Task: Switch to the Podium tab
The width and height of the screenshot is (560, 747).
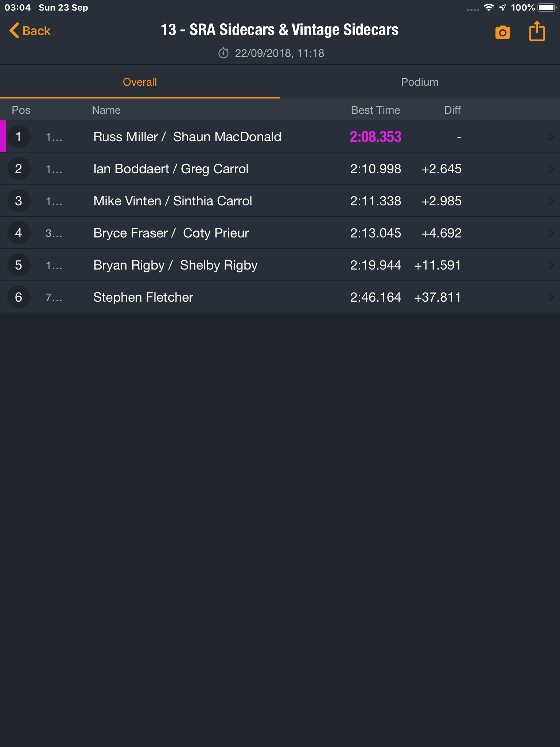Action: 420,82
